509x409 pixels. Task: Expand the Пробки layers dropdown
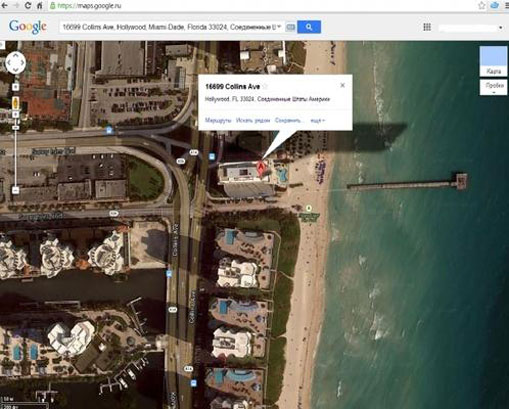coord(494,87)
